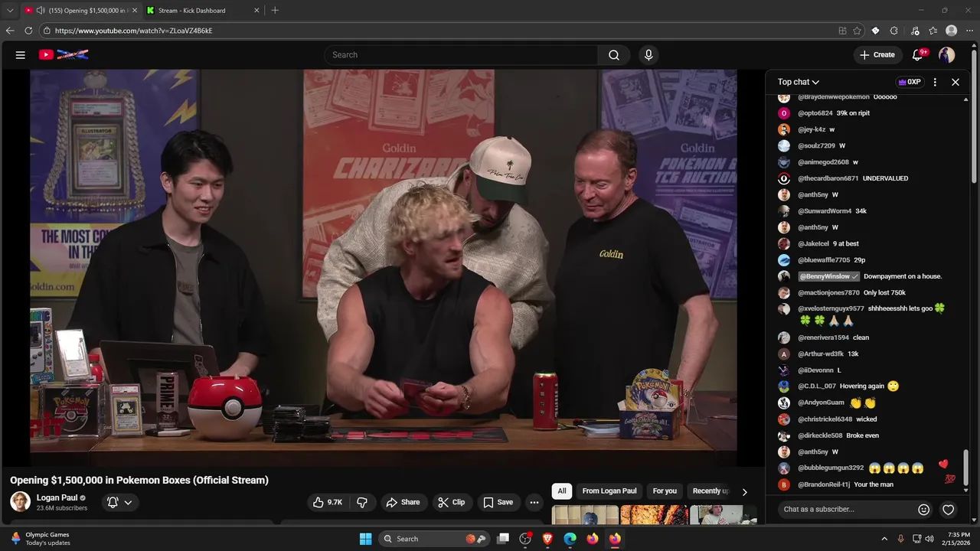Viewport: 980px width, 551px height.
Task: Focus the YouTube search field
Action: [x=461, y=55]
